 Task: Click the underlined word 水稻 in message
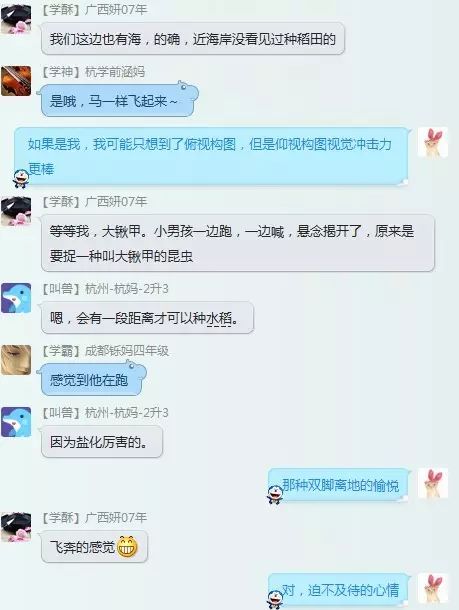pos(219,319)
